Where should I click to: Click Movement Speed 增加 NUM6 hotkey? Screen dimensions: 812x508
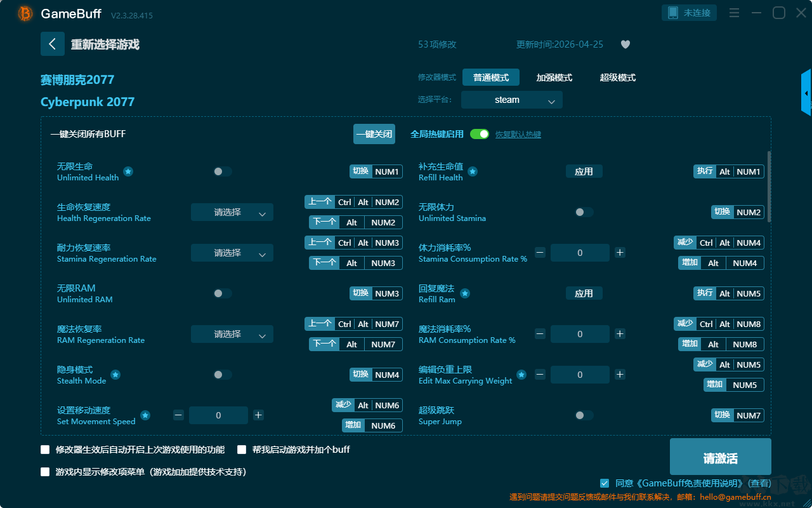click(x=372, y=425)
